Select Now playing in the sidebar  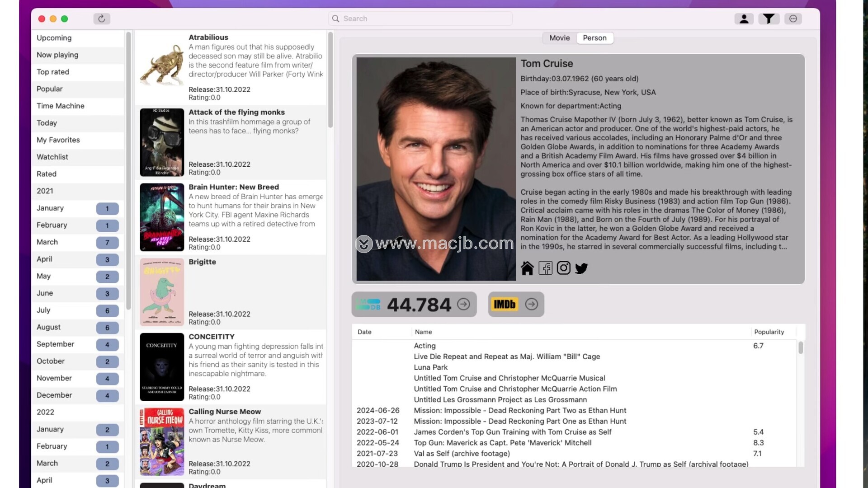(78, 55)
